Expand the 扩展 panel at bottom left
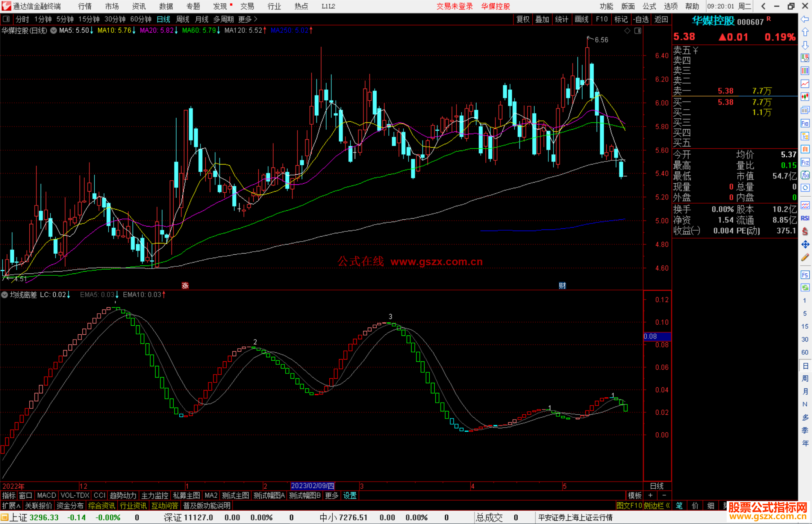 tap(11, 506)
